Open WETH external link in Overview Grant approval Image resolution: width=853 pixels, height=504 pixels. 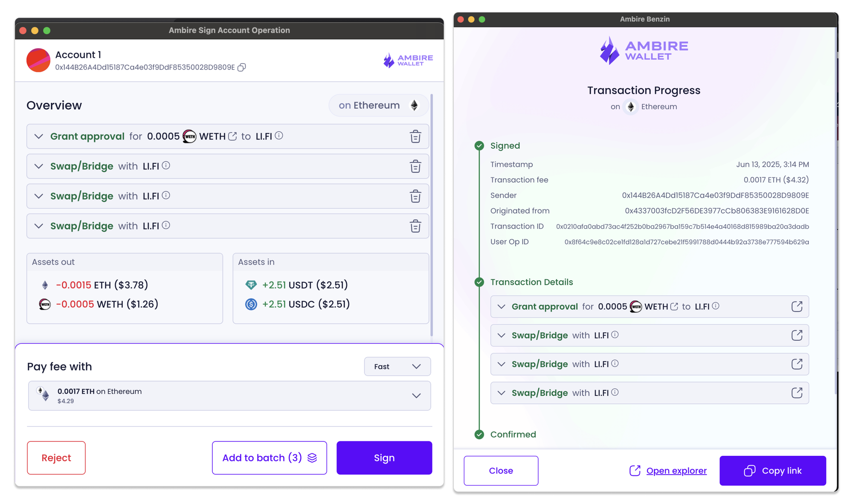[x=232, y=136]
